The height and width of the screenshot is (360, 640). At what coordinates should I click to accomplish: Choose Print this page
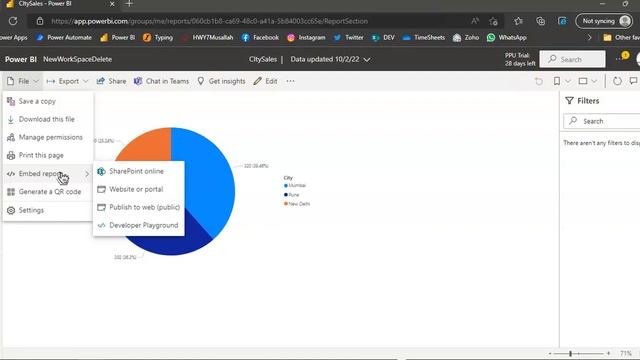click(48, 155)
